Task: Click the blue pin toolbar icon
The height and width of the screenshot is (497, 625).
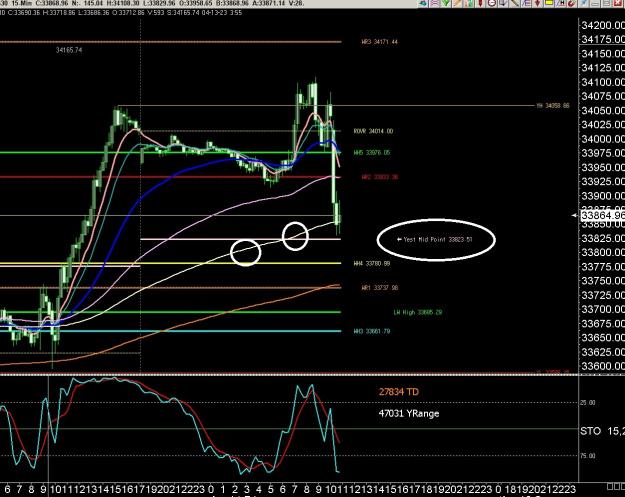Action: click(x=584, y=3)
